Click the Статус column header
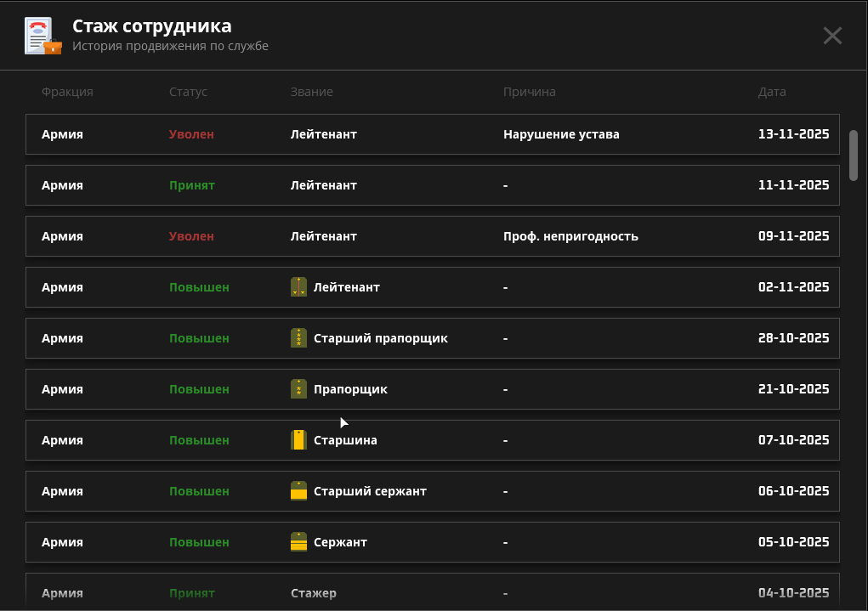This screenshot has width=868, height=611. tap(188, 92)
